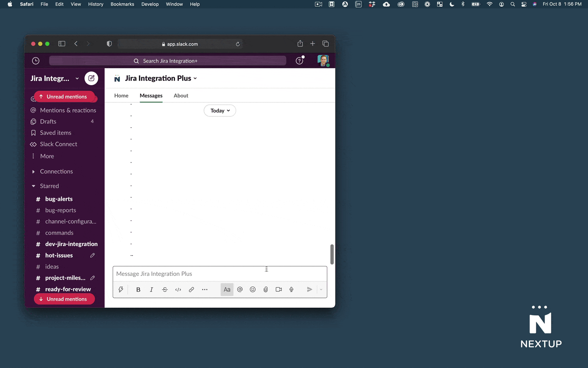Jump to unread mentions above

(x=64, y=97)
